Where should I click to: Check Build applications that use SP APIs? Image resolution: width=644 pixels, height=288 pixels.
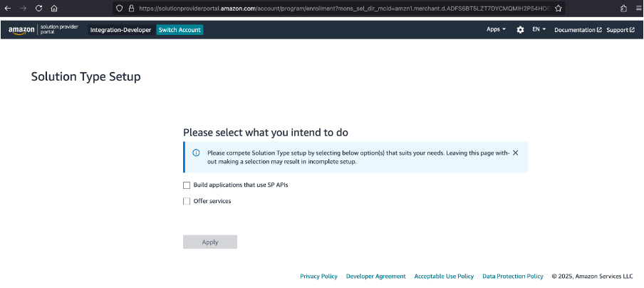[x=187, y=185]
